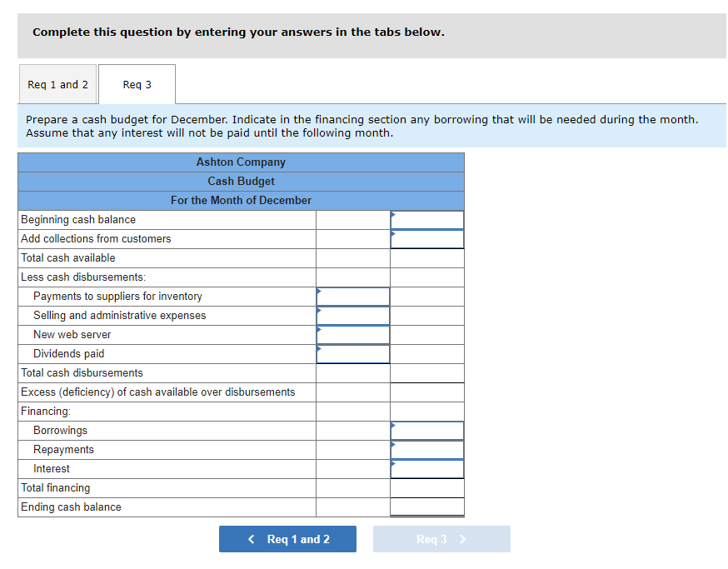728x569 pixels.
Task: Select the Borrowings amount field
Action: click(427, 431)
